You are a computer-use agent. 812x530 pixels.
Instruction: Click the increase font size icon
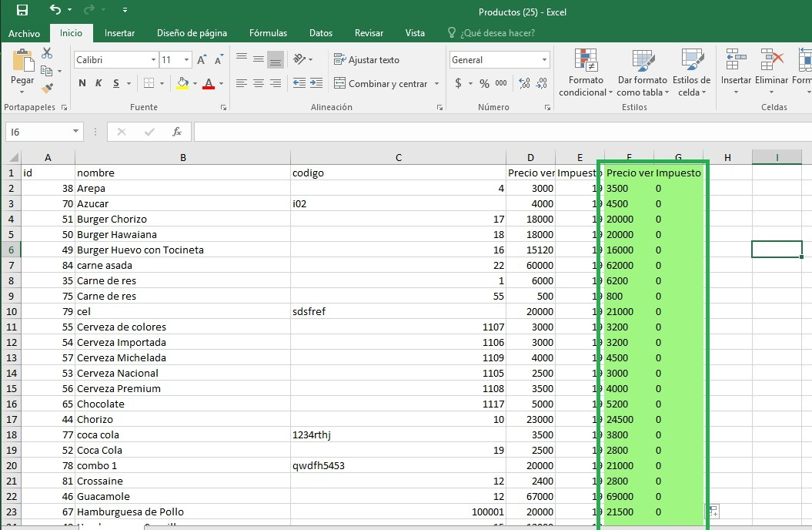click(x=202, y=60)
